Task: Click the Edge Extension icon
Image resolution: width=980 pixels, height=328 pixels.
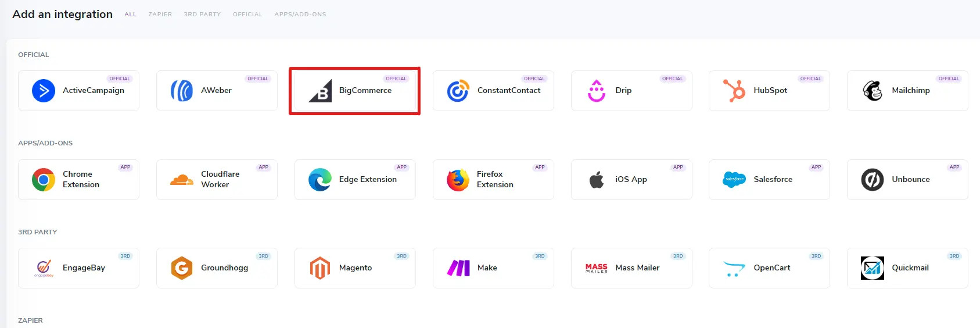Action: pos(320,180)
